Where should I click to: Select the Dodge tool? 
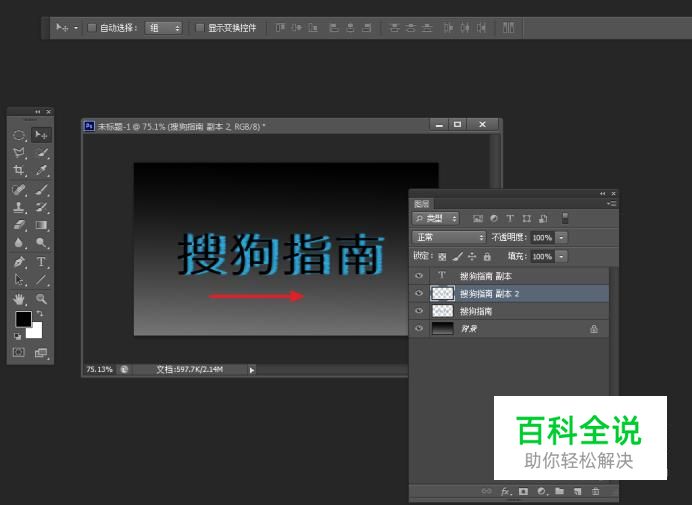tap(41, 243)
